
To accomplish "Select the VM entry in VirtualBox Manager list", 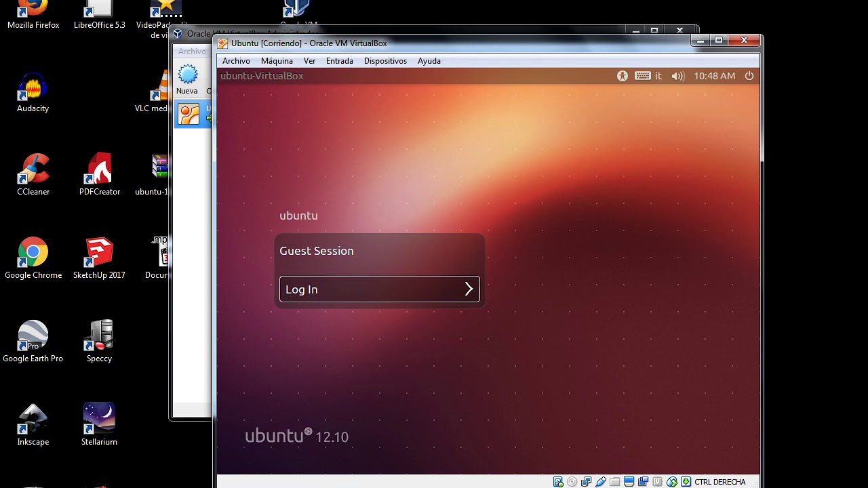I will [193, 114].
